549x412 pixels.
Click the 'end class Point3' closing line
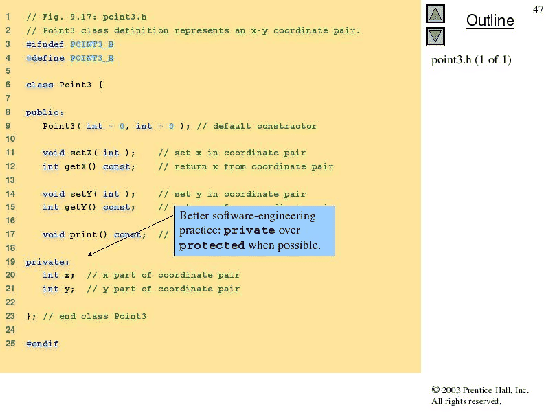tap(86, 316)
